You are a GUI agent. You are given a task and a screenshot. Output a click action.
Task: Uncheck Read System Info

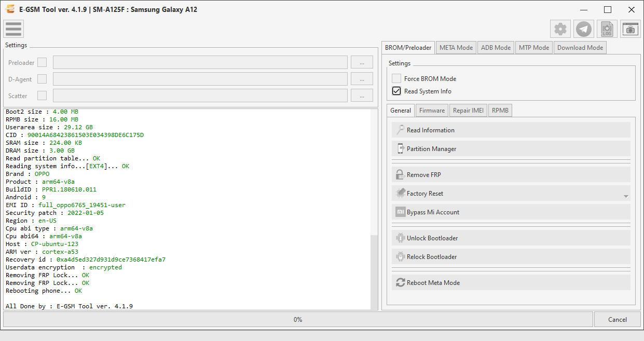396,91
